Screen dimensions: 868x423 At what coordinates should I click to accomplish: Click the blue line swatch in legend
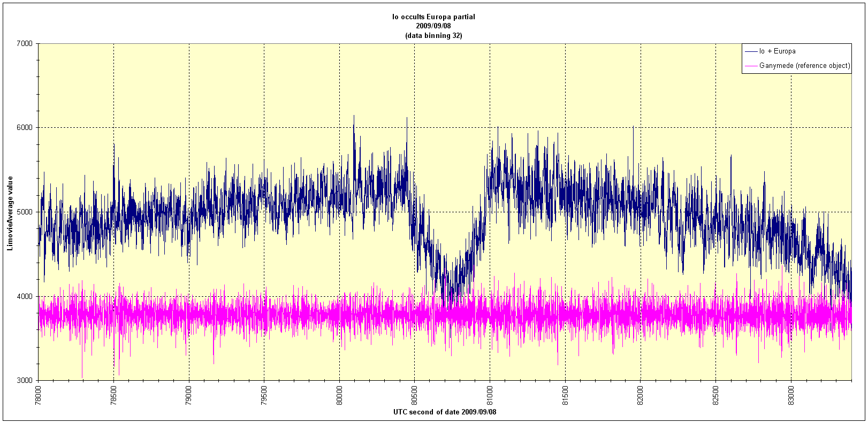[x=751, y=51]
